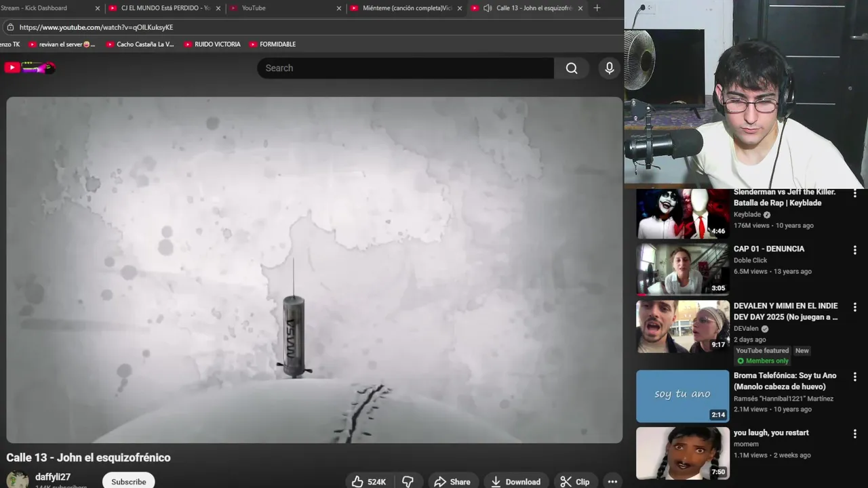This screenshot has width=868, height=488.
Task: Open a new browser tab with plus
Action: [597, 8]
